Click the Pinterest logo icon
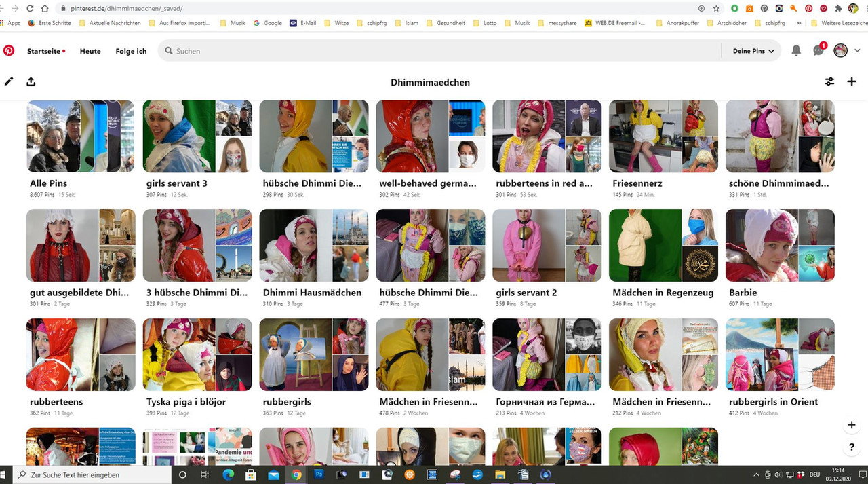This screenshot has width=868, height=484. coord(9,51)
